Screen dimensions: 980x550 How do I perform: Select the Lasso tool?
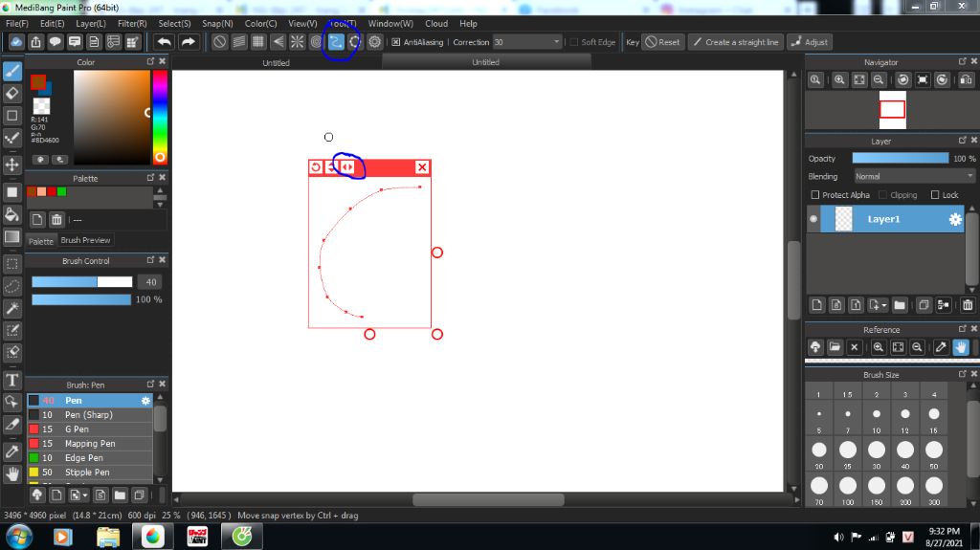11,286
